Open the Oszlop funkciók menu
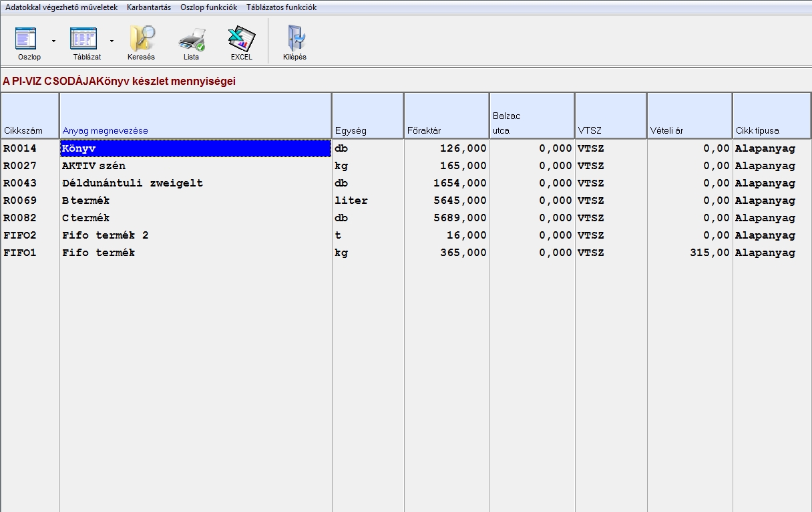This screenshot has width=812, height=512. point(208,7)
